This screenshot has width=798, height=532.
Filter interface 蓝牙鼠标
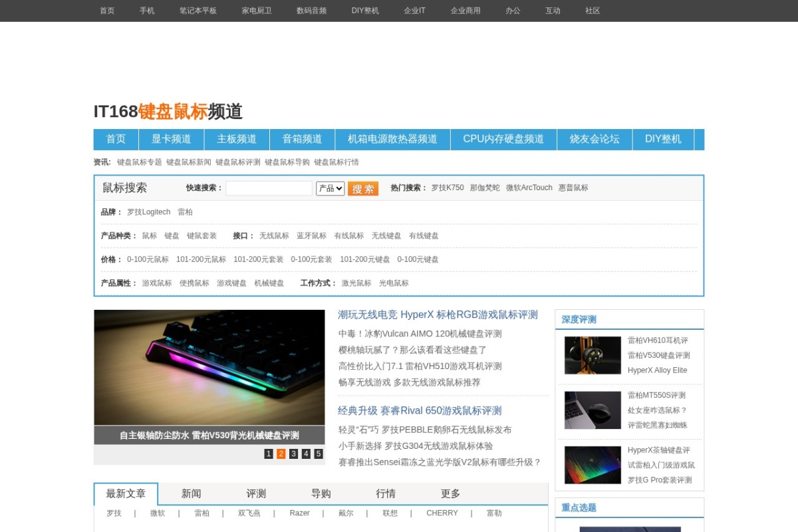tap(311, 236)
